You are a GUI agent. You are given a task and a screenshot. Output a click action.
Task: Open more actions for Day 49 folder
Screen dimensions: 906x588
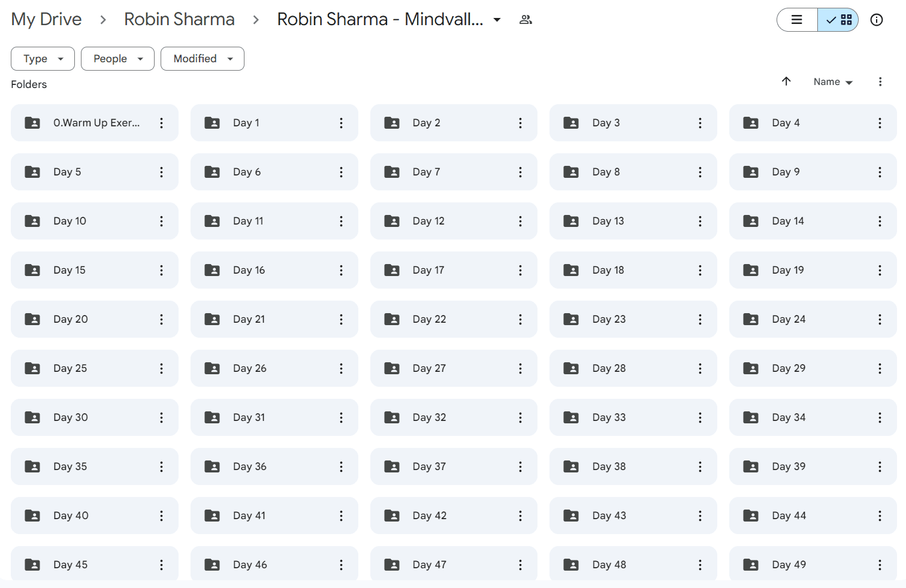(880, 565)
